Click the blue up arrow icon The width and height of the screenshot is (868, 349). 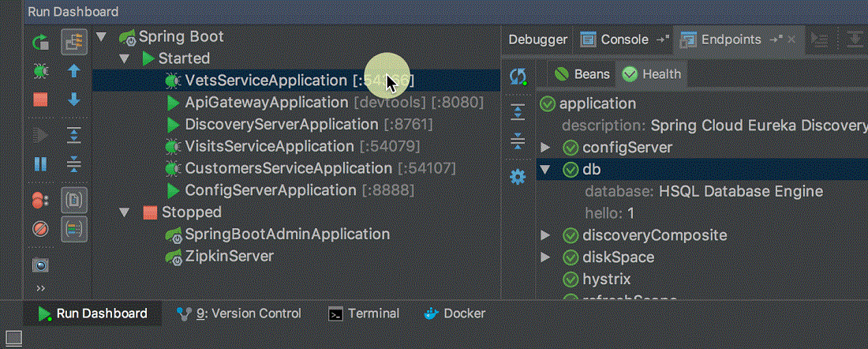pyautogui.click(x=74, y=71)
